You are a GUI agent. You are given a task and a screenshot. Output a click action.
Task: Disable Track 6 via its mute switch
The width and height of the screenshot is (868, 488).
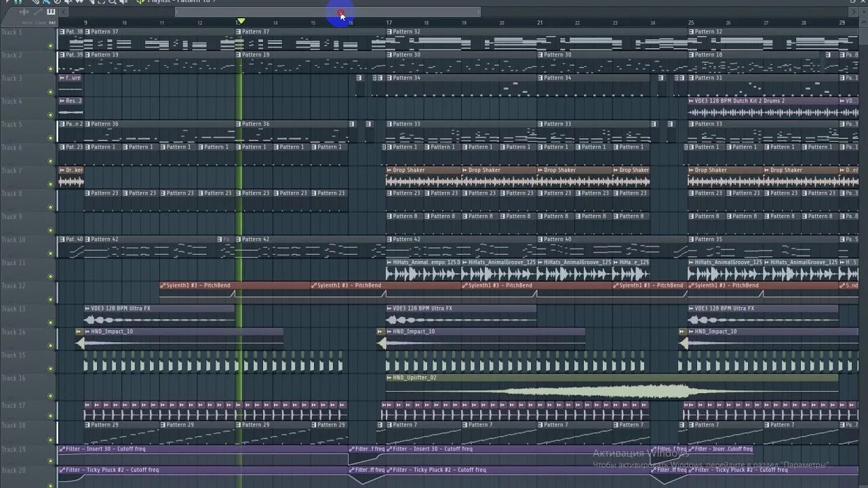pos(51,161)
